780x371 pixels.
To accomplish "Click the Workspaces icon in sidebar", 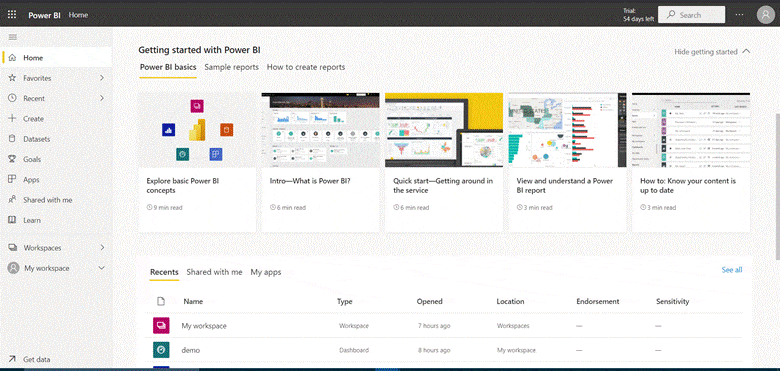I will click(x=12, y=248).
